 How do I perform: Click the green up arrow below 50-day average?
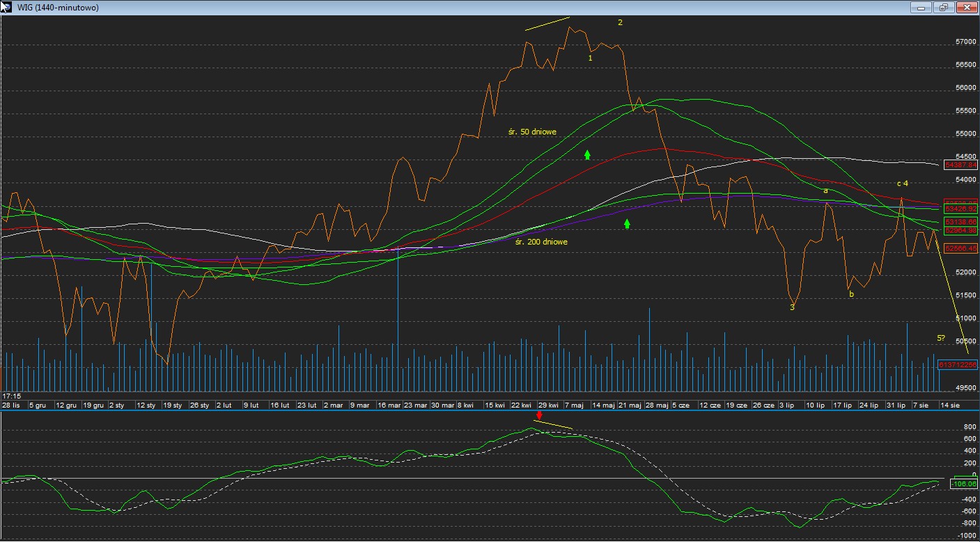(x=587, y=155)
